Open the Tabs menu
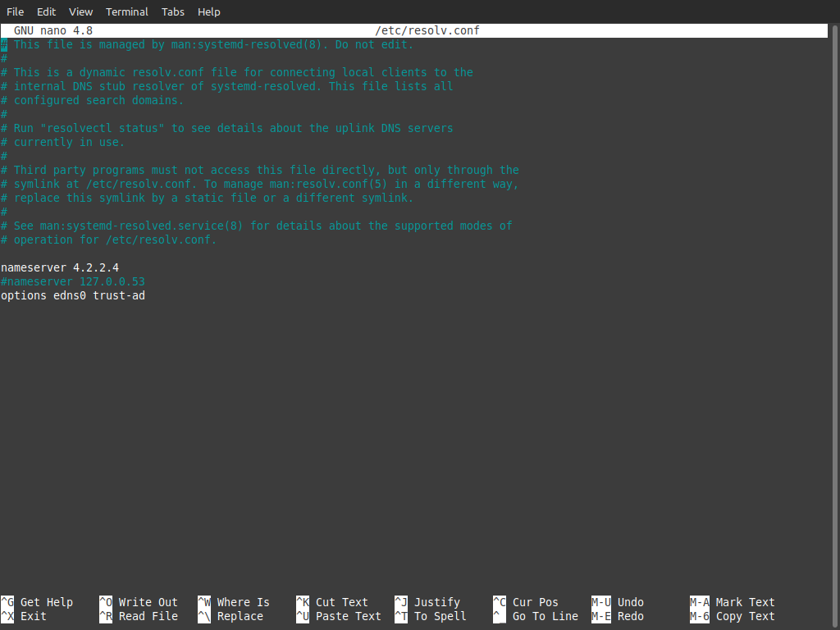Viewport: 840px width, 630px height. (172, 11)
